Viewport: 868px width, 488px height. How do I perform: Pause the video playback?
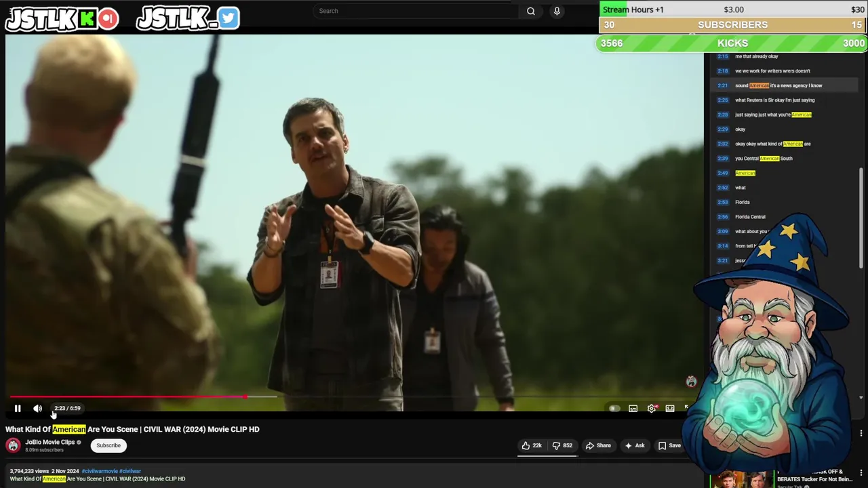[x=18, y=409]
